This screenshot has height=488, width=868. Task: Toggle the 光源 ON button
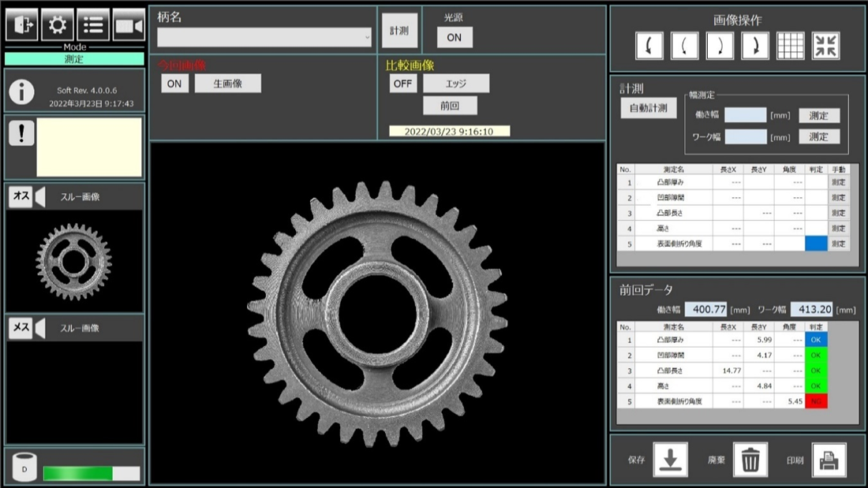point(455,37)
